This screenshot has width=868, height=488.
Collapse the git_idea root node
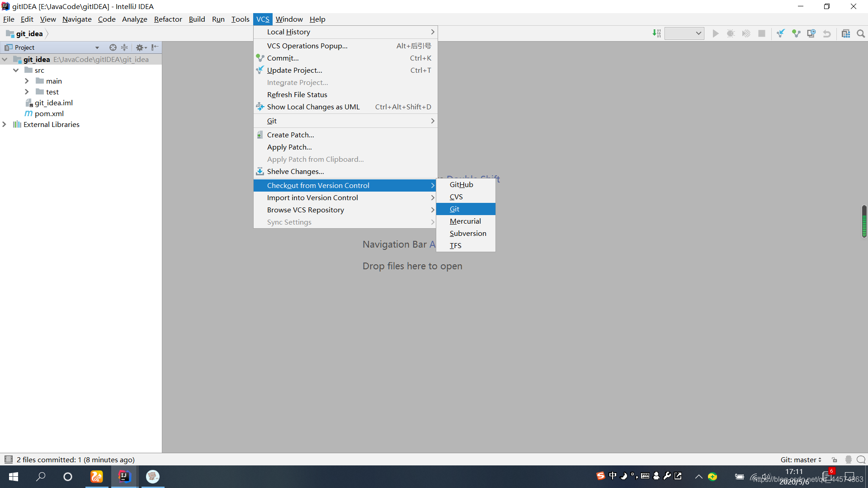5,59
